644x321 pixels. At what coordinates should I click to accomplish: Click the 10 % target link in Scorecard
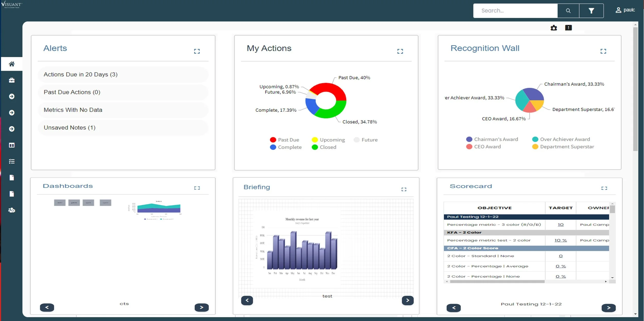[561, 240]
